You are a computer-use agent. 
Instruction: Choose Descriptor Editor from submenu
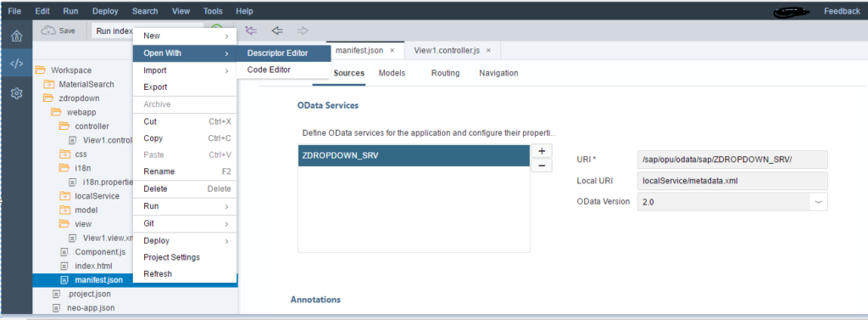283,53
